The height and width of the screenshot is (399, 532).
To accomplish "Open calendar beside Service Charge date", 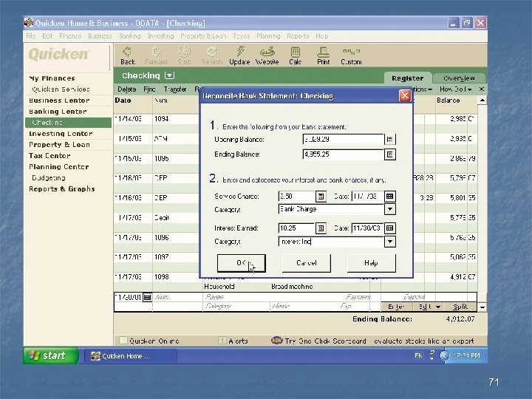I will pos(390,197).
